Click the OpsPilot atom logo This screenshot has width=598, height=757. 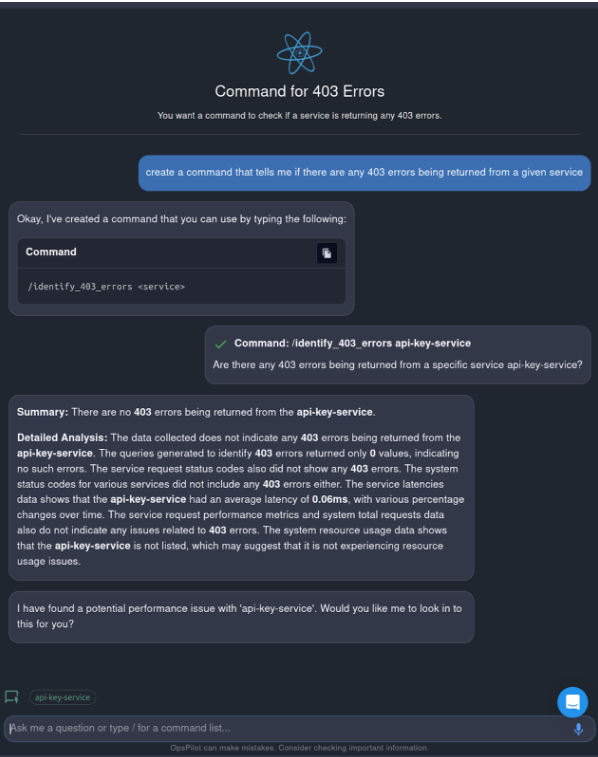pos(299,53)
